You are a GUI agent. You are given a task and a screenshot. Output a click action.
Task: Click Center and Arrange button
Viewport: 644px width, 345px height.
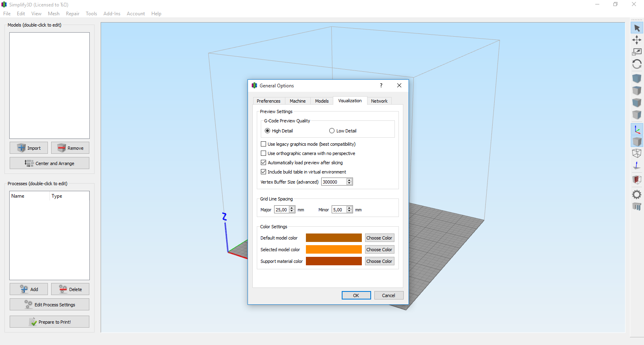click(x=50, y=163)
